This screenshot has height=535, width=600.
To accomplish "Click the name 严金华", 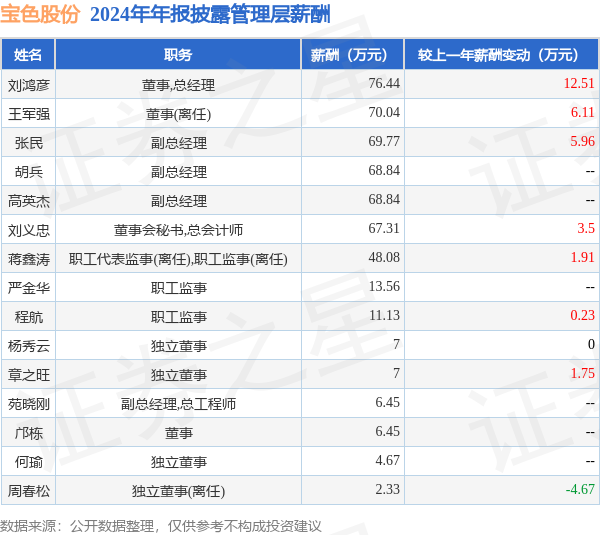I will click(x=29, y=288).
